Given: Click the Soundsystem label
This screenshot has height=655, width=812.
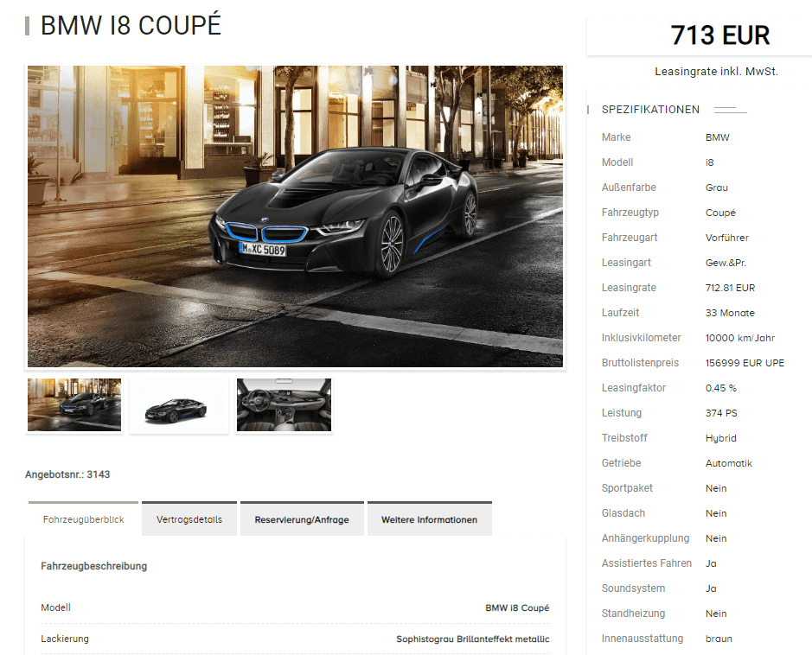Looking at the screenshot, I should click(633, 588).
